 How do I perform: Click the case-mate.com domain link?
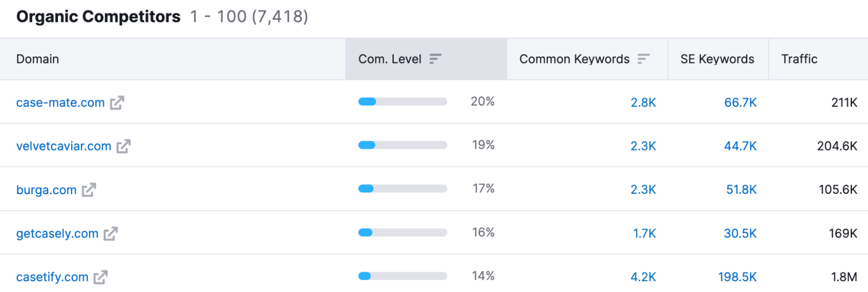pyautogui.click(x=60, y=103)
